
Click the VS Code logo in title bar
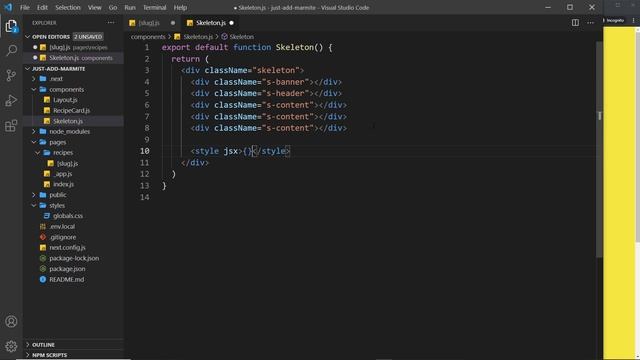tap(8, 7)
